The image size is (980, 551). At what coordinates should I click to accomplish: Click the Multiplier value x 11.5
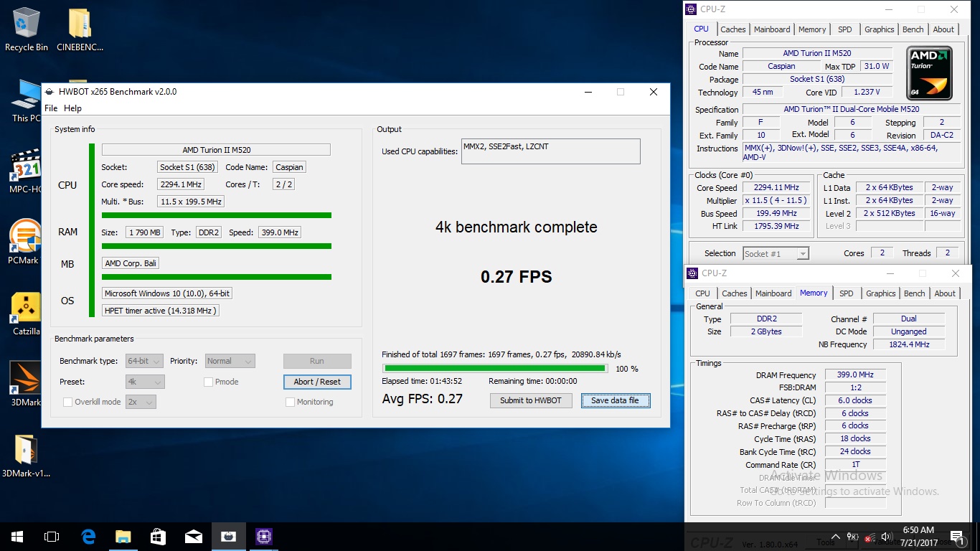776,200
